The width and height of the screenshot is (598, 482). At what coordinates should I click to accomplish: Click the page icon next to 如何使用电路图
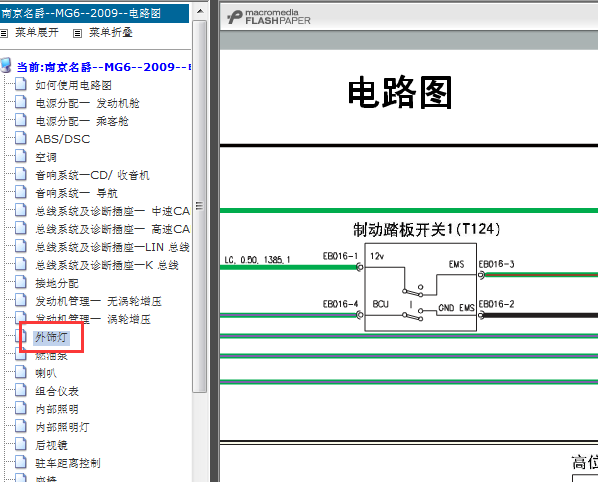point(21,84)
